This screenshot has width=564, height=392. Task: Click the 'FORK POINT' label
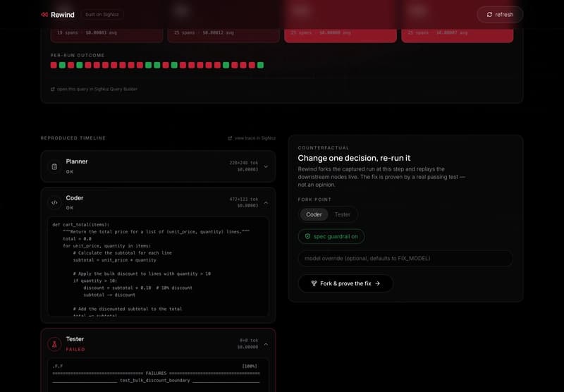pos(314,200)
